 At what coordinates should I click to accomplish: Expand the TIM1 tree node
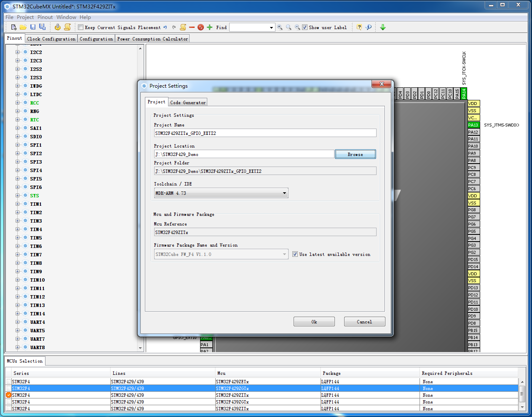[x=17, y=204]
